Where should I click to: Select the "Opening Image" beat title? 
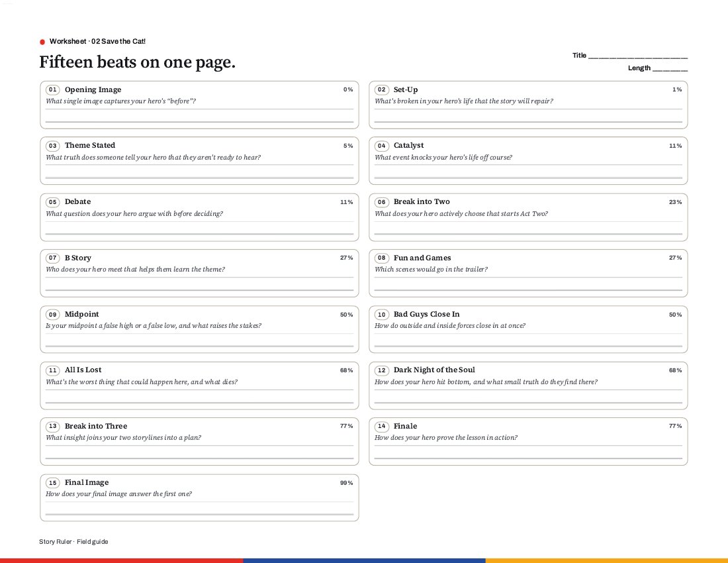pyautogui.click(x=93, y=89)
